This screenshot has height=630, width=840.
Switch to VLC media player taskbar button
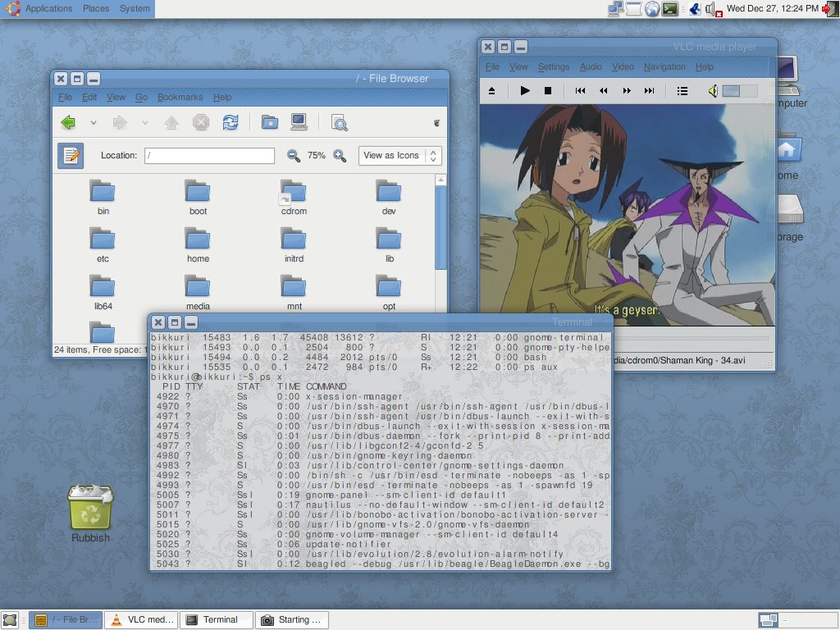tap(141, 620)
